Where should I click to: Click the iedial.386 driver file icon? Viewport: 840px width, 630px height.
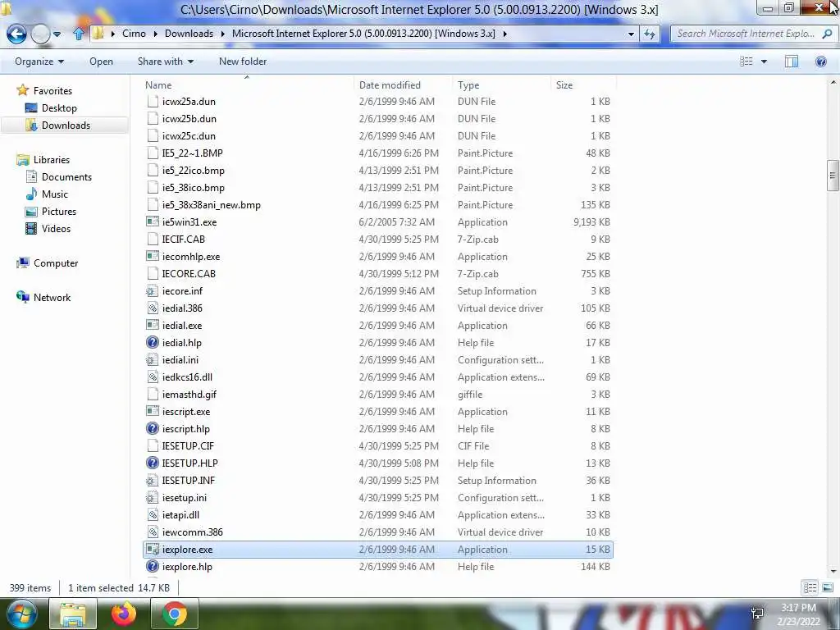click(x=153, y=308)
